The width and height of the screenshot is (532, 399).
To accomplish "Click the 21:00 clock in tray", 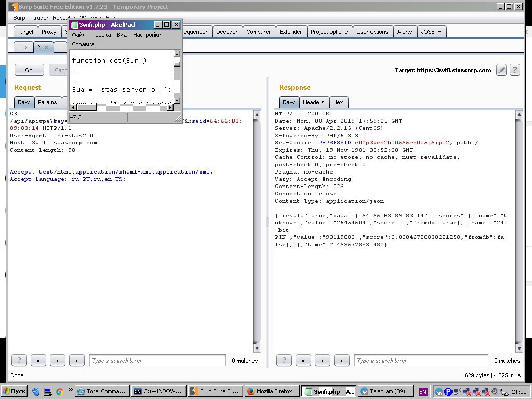I will 520,392.
